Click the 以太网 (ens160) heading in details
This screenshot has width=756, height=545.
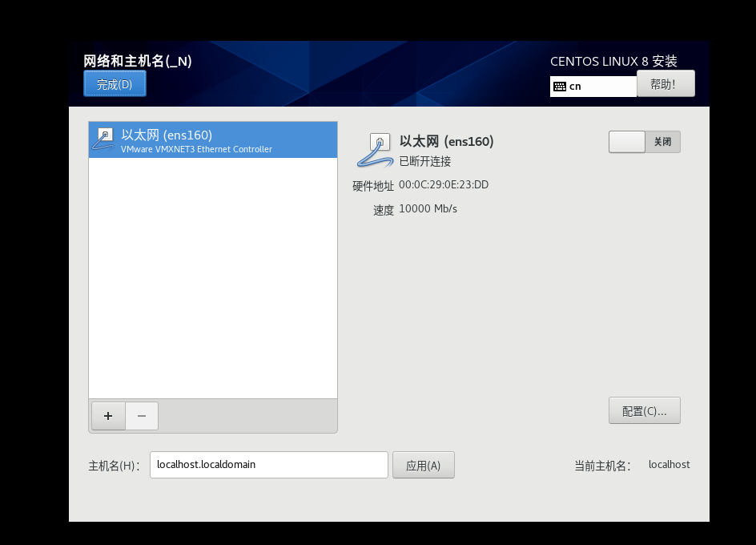pyautogui.click(x=446, y=141)
